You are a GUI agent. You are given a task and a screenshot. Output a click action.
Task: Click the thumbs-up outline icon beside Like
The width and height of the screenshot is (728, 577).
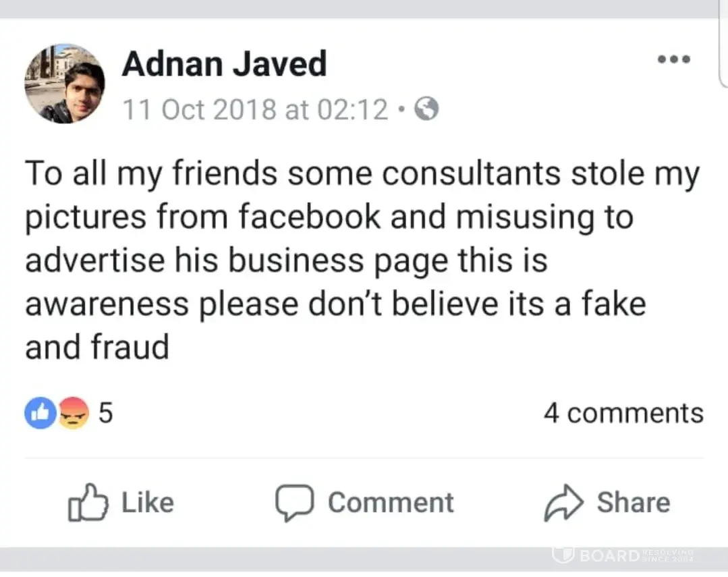click(x=88, y=503)
